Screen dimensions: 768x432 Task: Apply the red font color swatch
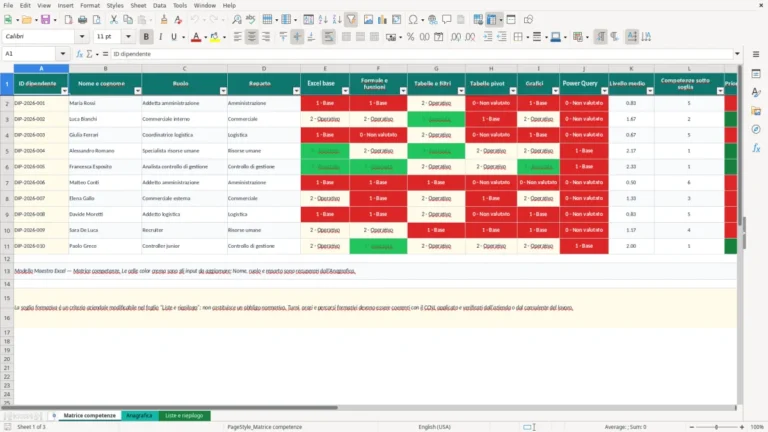(x=196, y=37)
